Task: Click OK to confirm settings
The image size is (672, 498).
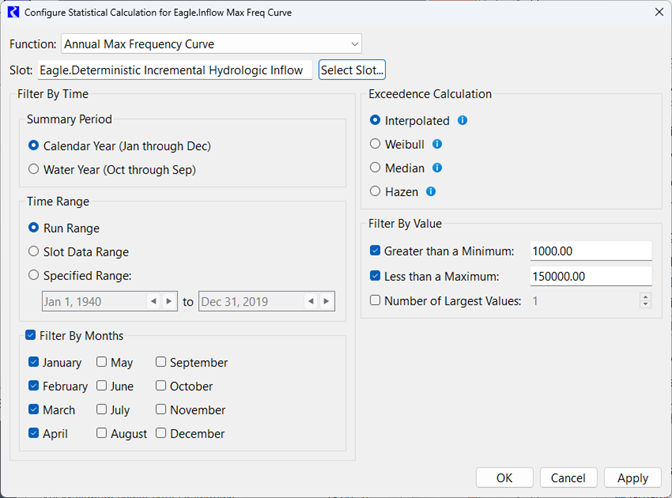Action: click(504, 478)
